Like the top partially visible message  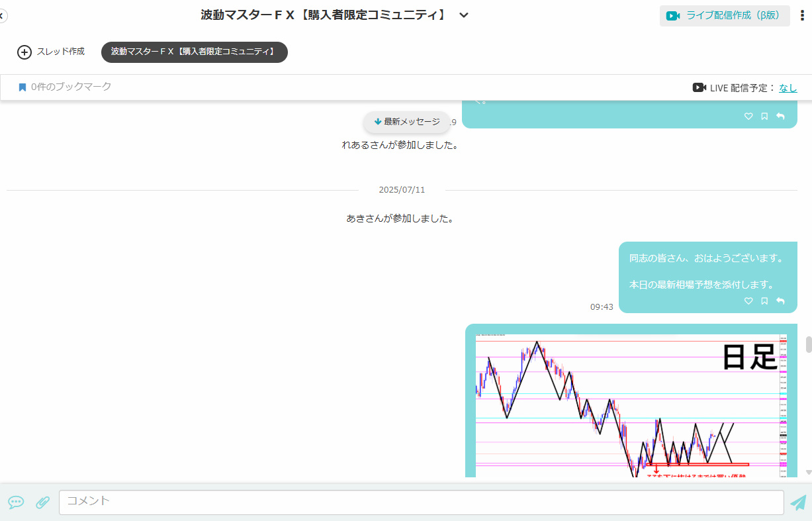click(x=748, y=116)
